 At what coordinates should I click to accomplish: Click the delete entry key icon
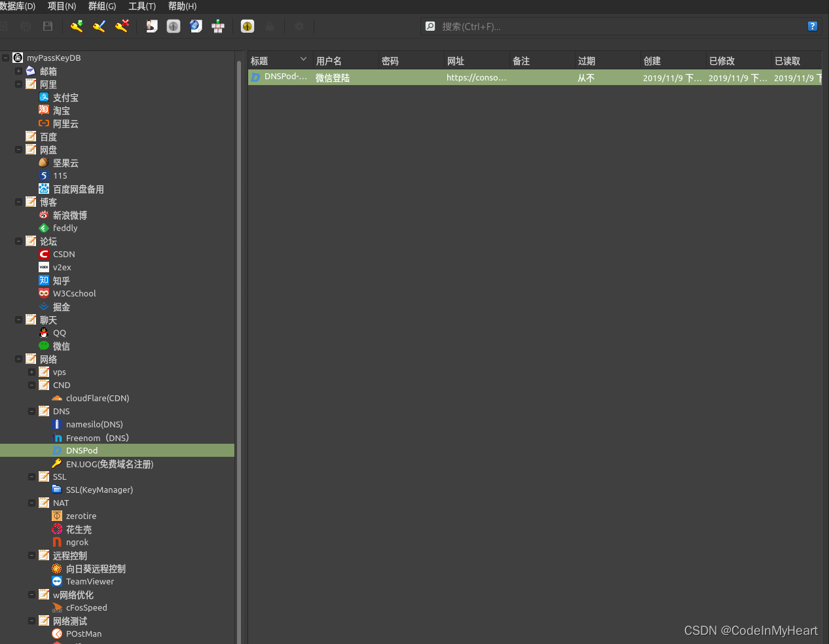(x=122, y=26)
